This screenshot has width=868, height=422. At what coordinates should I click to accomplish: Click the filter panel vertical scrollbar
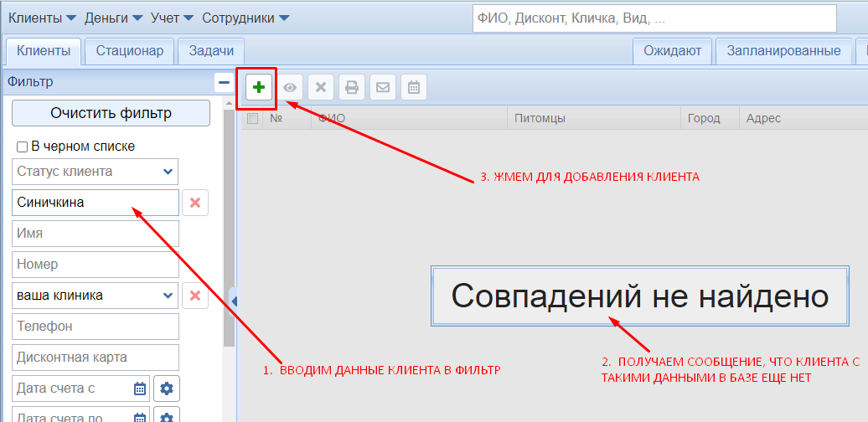coord(229,226)
